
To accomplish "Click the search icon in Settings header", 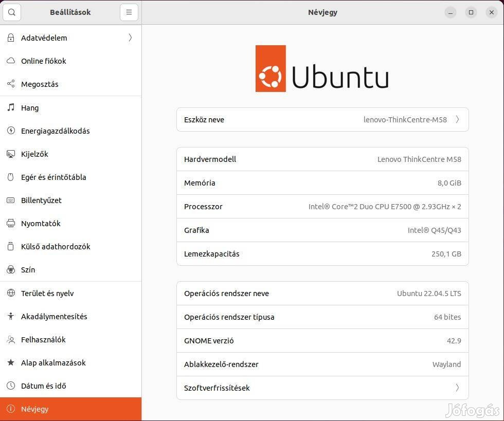I will [12, 12].
